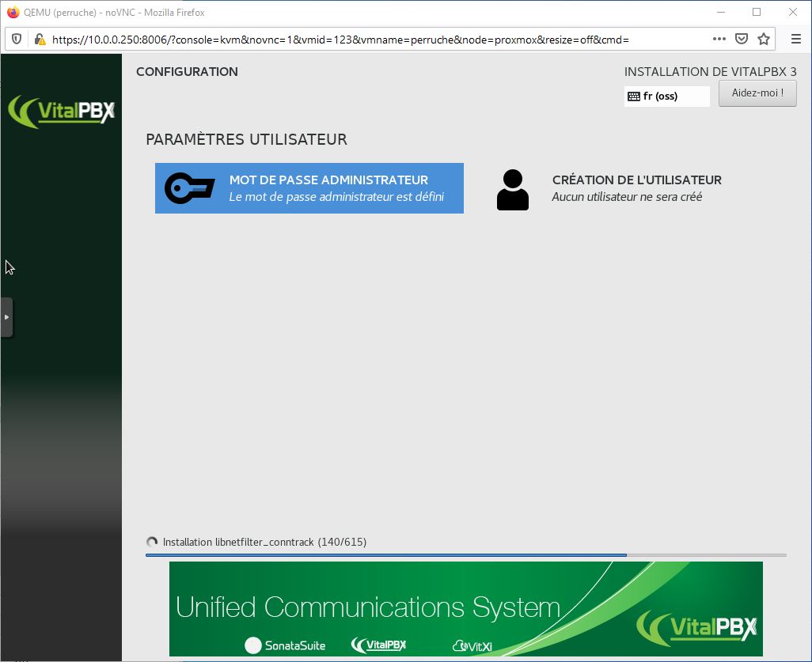Click the keyboard layout icon

coord(634,96)
